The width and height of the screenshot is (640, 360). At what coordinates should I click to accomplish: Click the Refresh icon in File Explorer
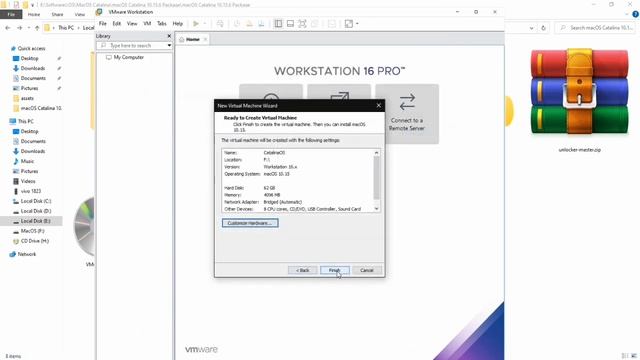pos(543,28)
